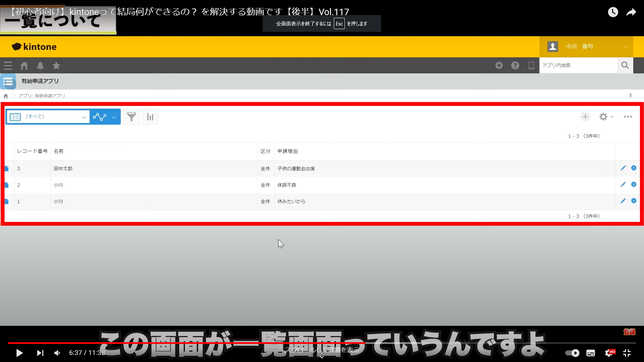Open the bar chart aggregate icon

pos(150,117)
